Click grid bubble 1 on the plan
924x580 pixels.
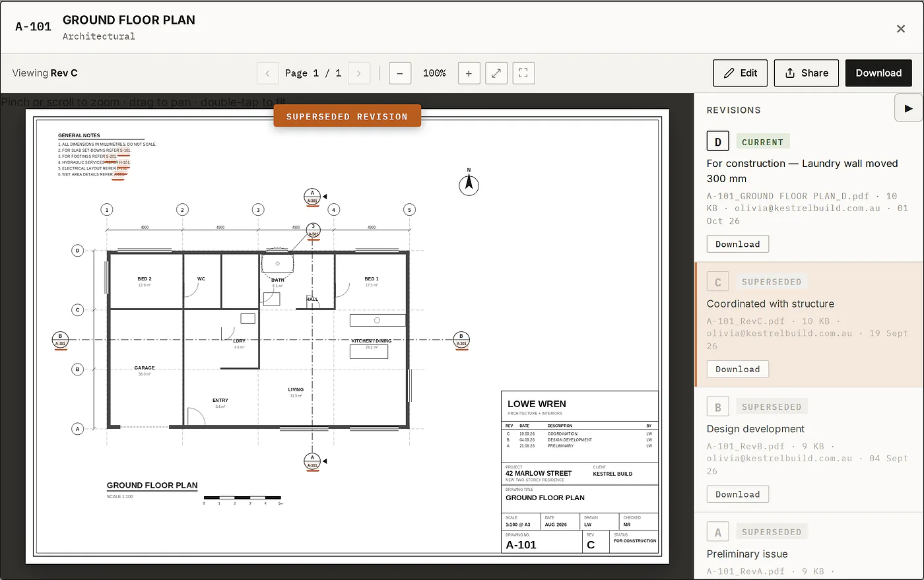[107, 210]
